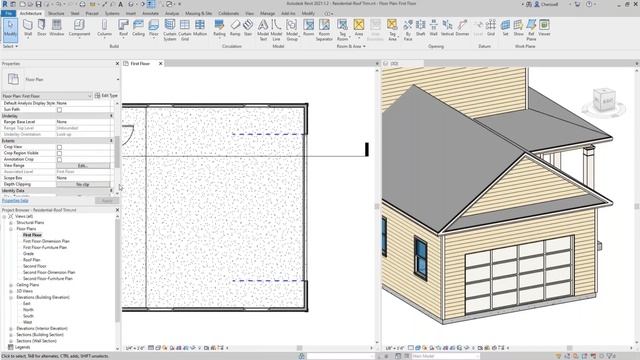
Task: Select the South elevation in browser
Action: click(x=28, y=316)
